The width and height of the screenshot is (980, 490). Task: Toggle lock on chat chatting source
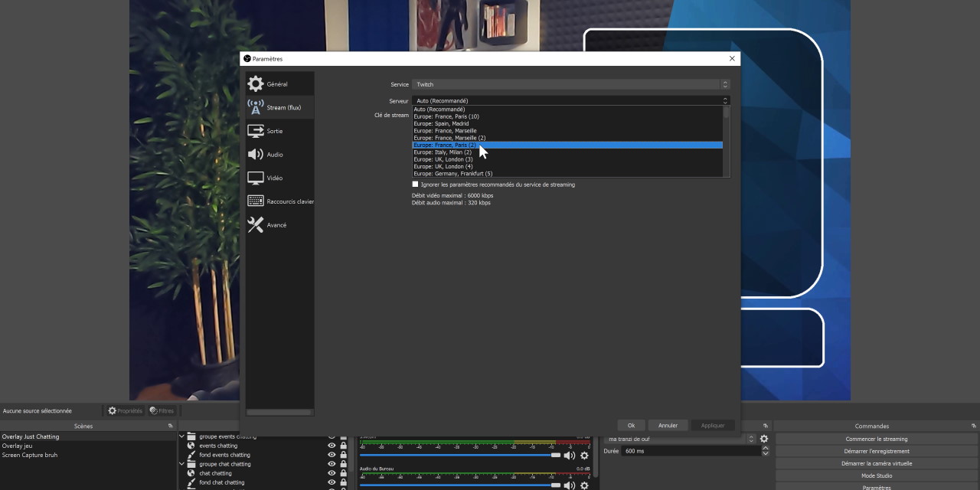[343, 473]
